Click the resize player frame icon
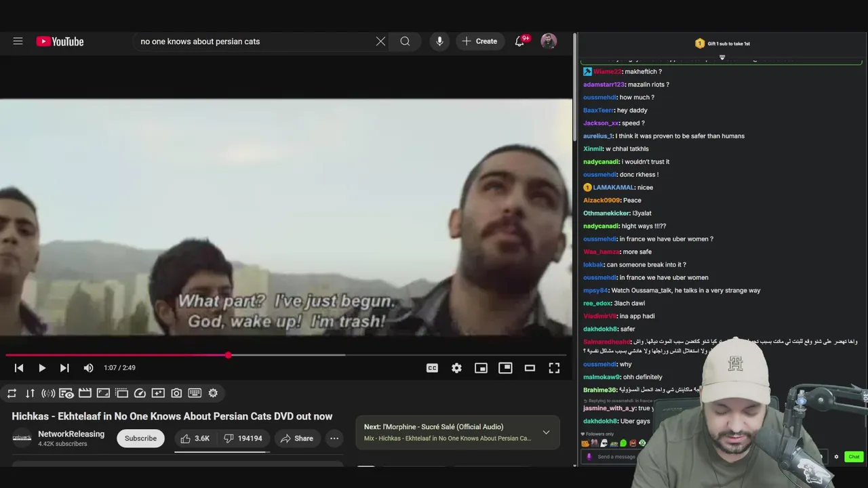The width and height of the screenshot is (868, 488). tap(103, 393)
